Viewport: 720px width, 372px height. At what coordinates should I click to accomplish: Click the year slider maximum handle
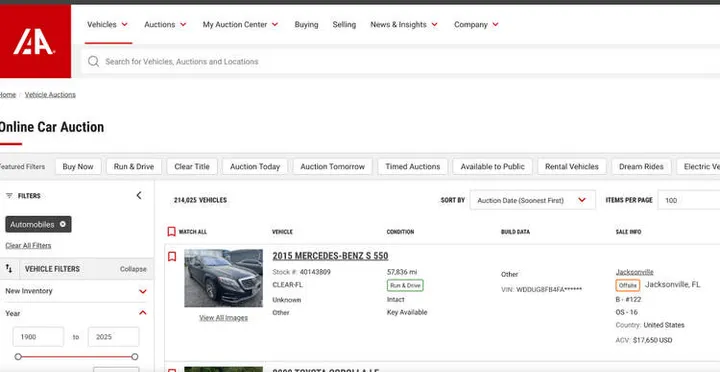click(x=135, y=356)
